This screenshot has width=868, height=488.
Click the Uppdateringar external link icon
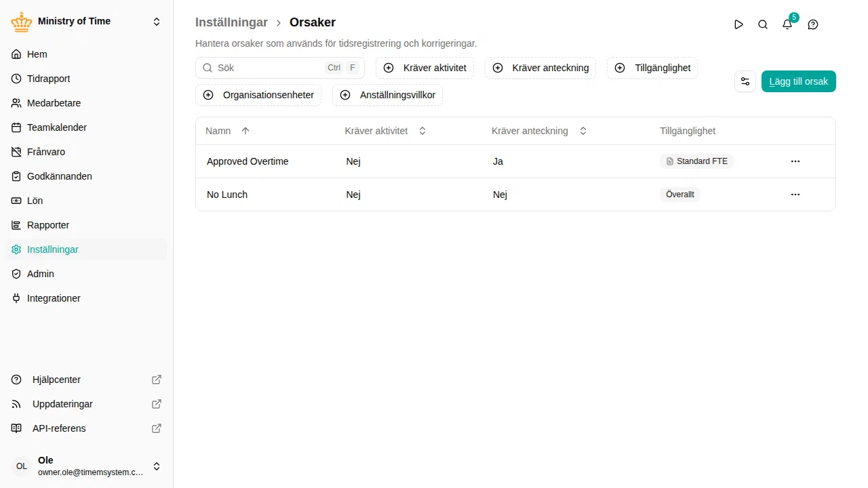coord(157,404)
